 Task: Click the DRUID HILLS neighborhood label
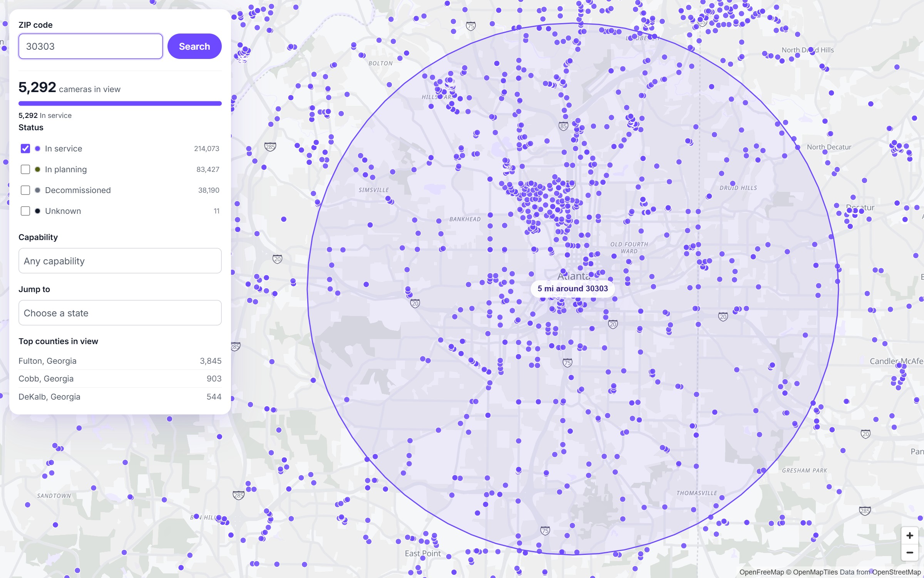[738, 188]
